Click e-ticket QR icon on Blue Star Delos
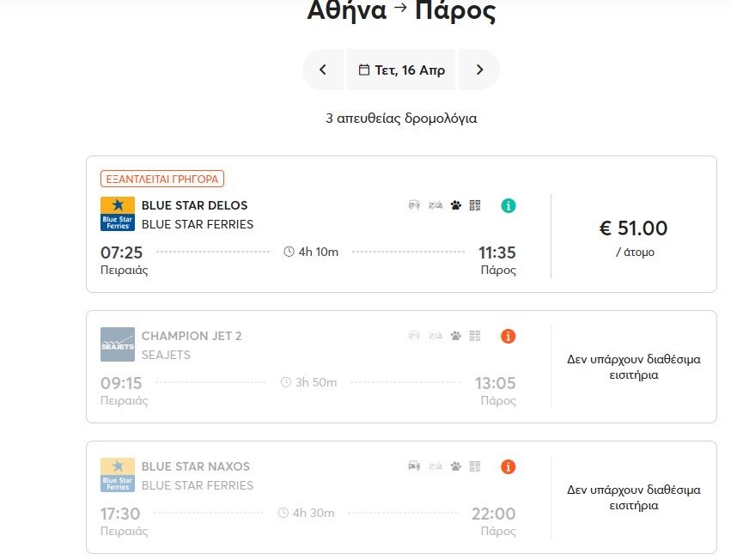 [x=475, y=205]
